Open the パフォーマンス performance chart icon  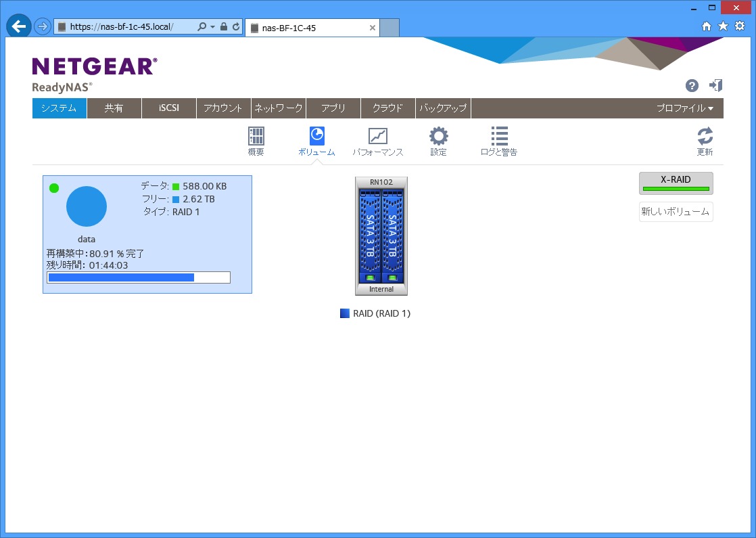(x=377, y=137)
